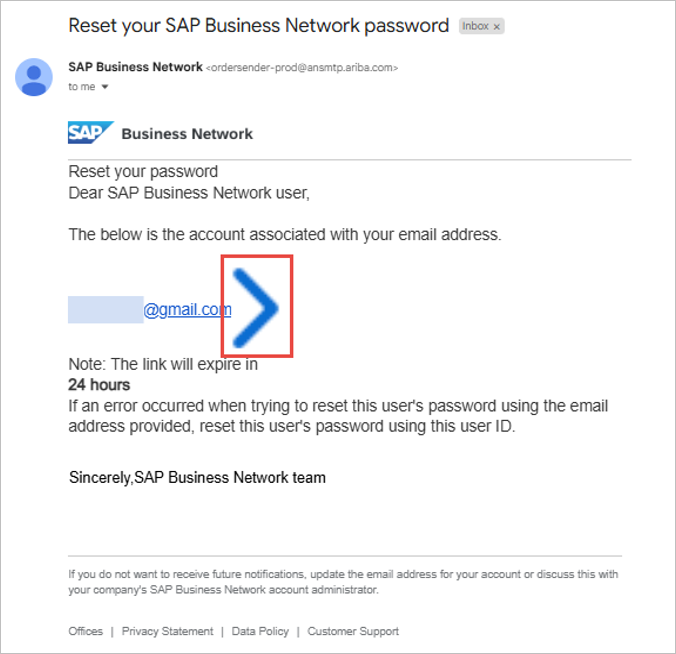Click the redacted username highlight block
Screen dimensions: 676x654
[105, 310]
